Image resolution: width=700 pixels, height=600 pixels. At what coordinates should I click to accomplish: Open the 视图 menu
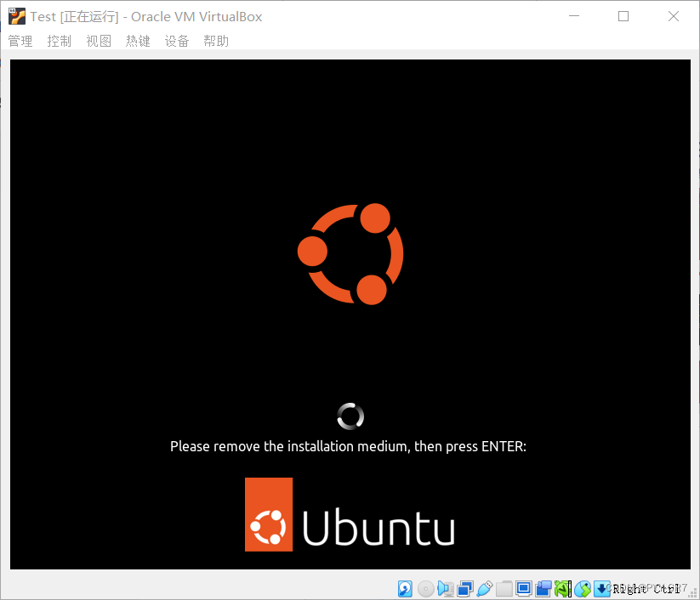click(x=99, y=41)
